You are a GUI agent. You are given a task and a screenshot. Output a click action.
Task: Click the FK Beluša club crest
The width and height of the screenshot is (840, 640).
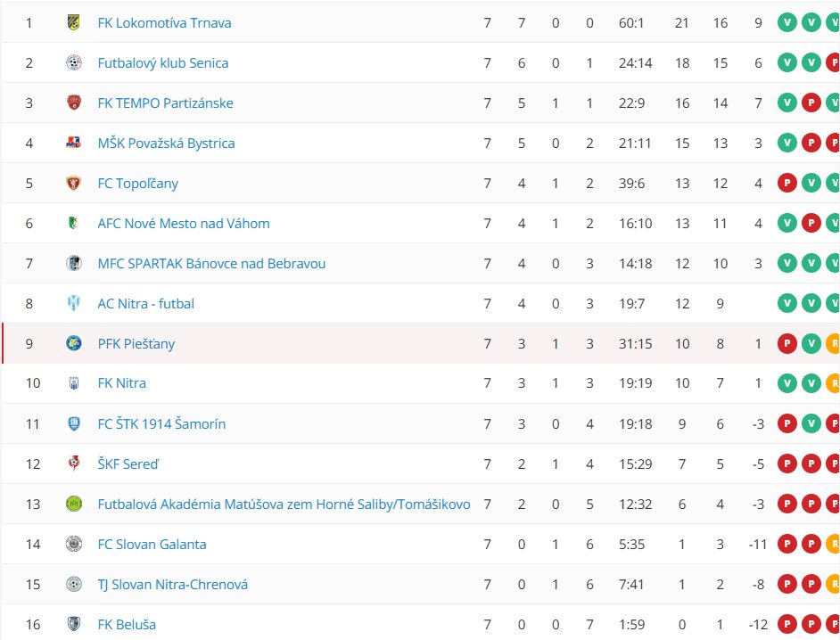(74, 624)
